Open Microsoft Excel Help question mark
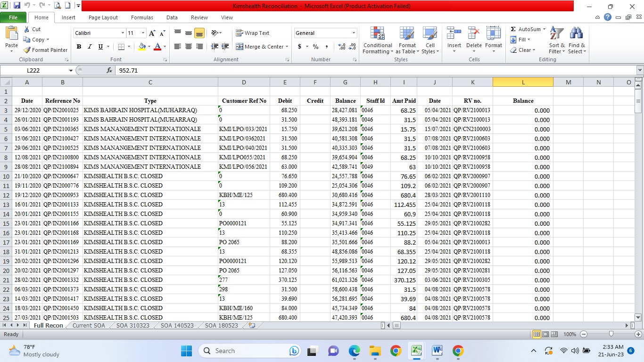The height and width of the screenshot is (362, 644). tap(607, 17)
